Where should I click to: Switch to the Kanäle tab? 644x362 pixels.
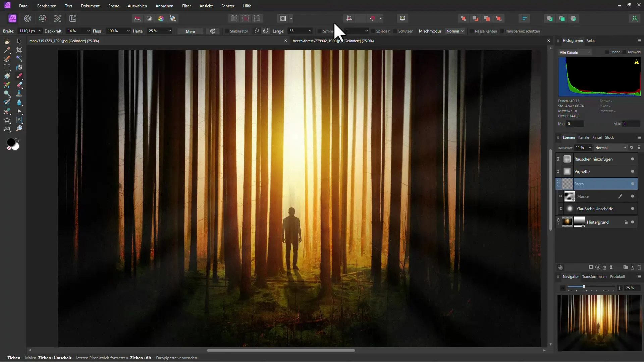[x=583, y=137]
